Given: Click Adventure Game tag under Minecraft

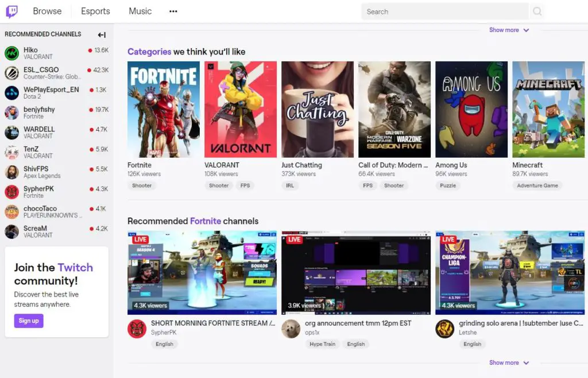Looking at the screenshot, I should (537, 185).
